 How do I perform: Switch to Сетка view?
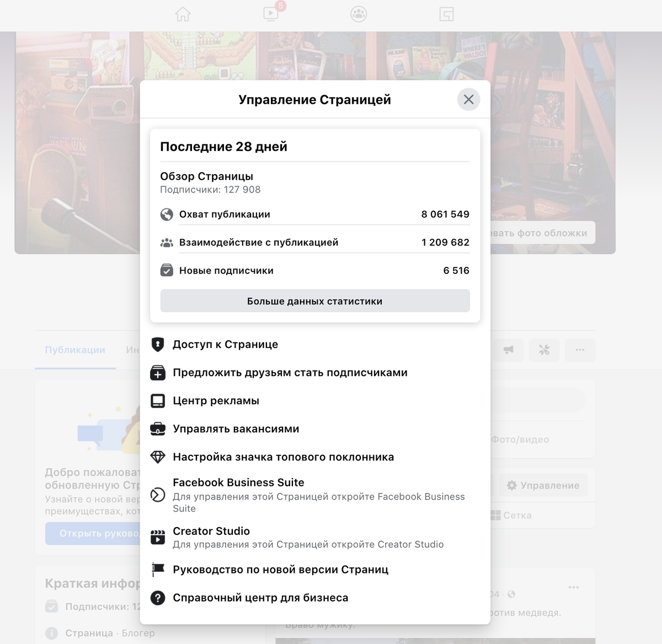click(x=511, y=516)
